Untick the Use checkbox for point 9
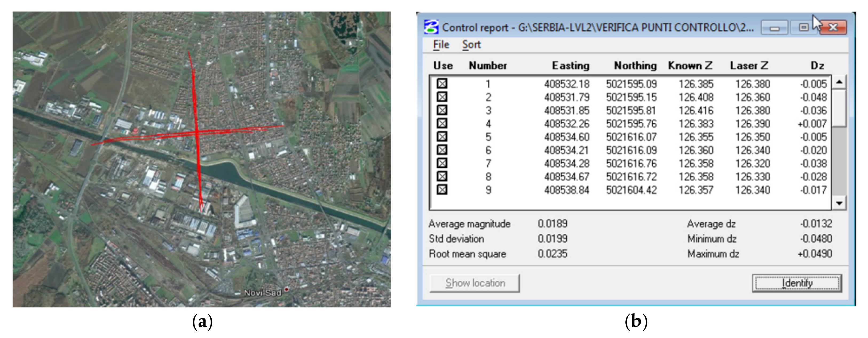Image resolution: width=868 pixels, height=338 pixels. click(x=442, y=190)
